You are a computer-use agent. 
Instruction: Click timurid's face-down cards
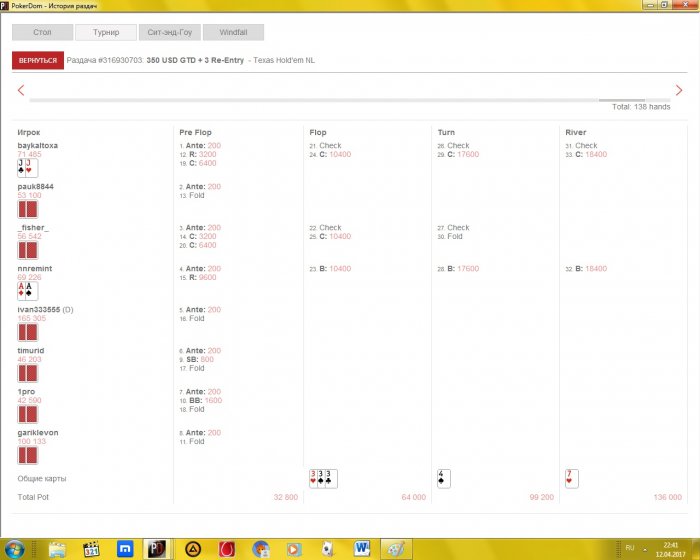[x=28, y=373]
